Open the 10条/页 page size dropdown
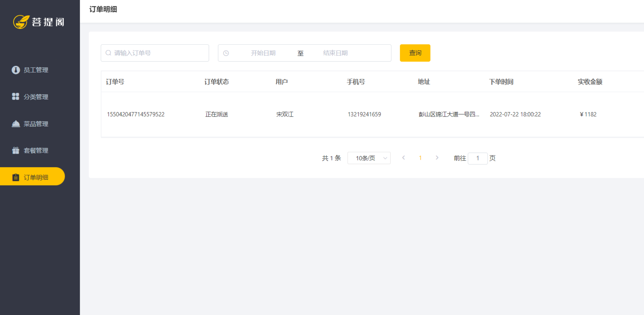This screenshot has height=315, width=644. [369, 158]
